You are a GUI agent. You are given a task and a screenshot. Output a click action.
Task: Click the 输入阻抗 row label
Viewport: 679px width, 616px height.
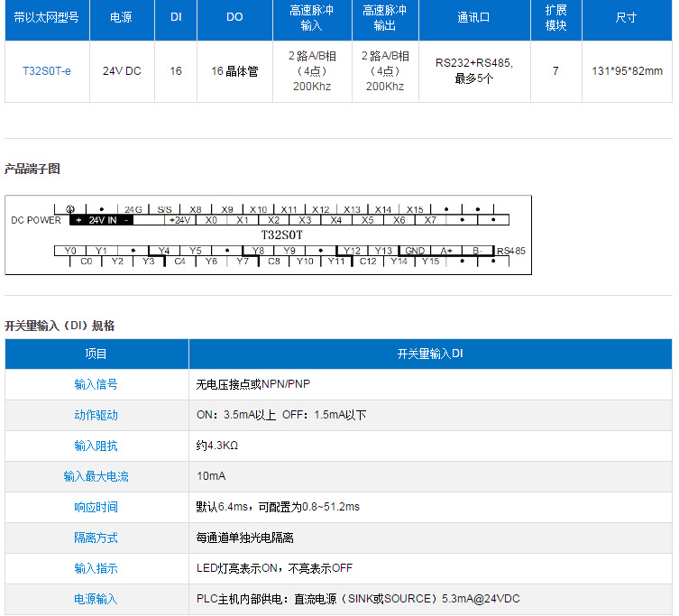(x=96, y=446)
